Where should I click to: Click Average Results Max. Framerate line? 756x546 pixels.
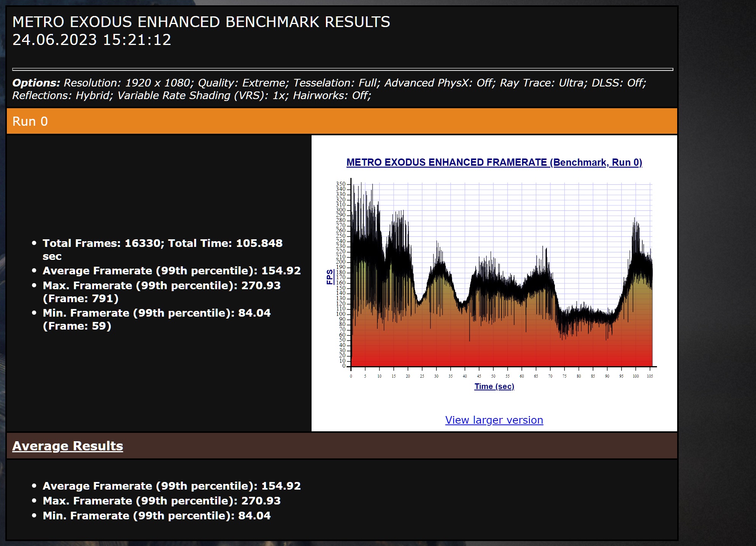tap(161, 501)
